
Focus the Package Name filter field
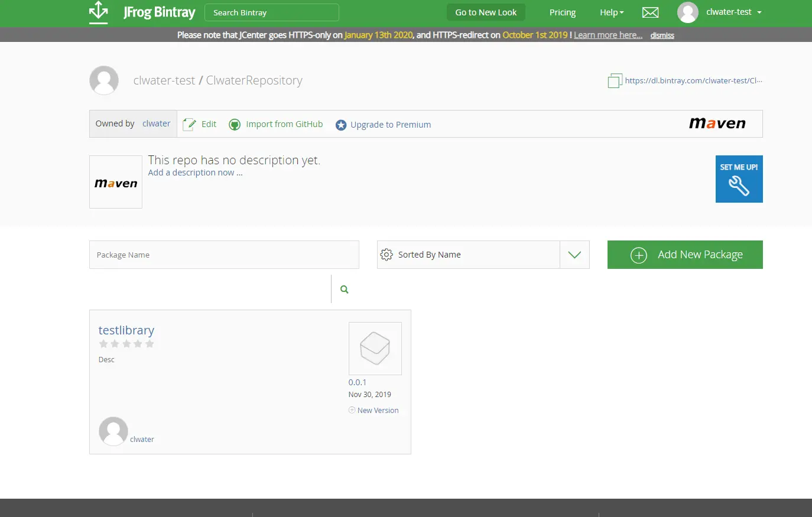point(224,255)
